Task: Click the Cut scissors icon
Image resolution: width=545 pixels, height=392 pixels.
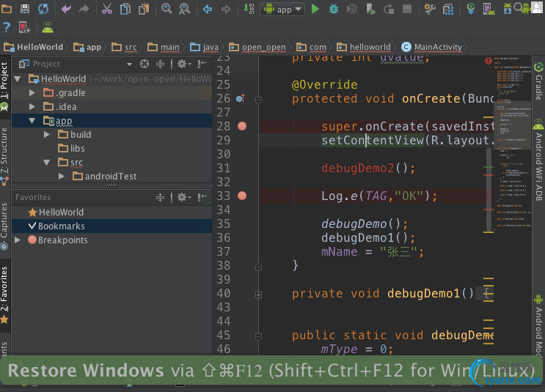Action: coord(106,9)
